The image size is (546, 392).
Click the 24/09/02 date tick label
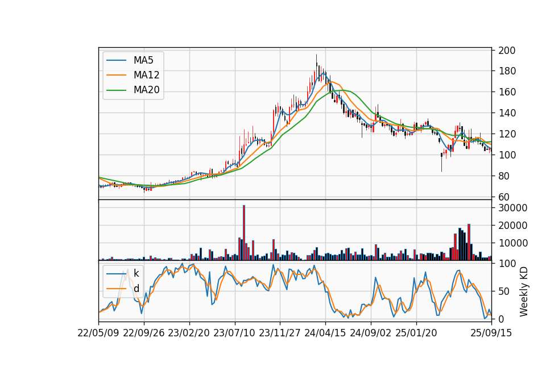(x=370, y=333)
